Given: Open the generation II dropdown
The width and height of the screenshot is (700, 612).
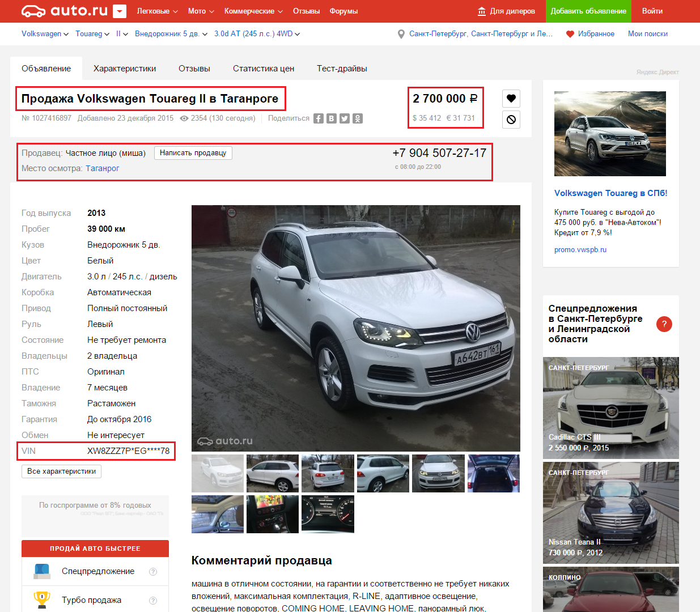Looking at the screenshot, I should tap(122, 34).
